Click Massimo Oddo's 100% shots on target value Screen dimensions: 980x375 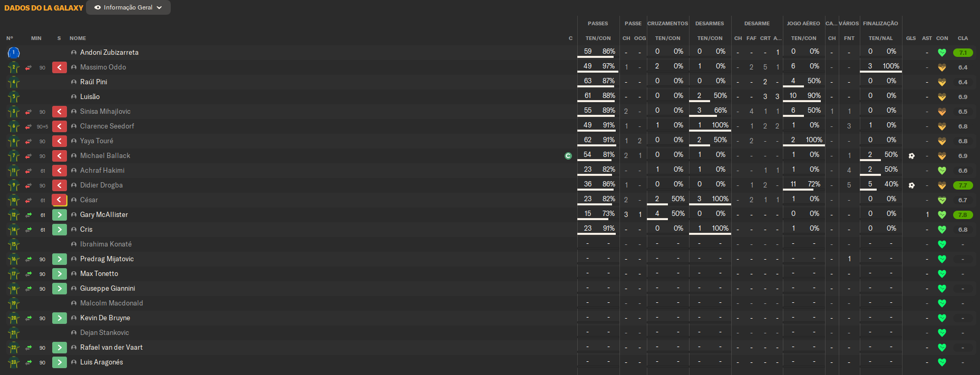click(891, 66)
